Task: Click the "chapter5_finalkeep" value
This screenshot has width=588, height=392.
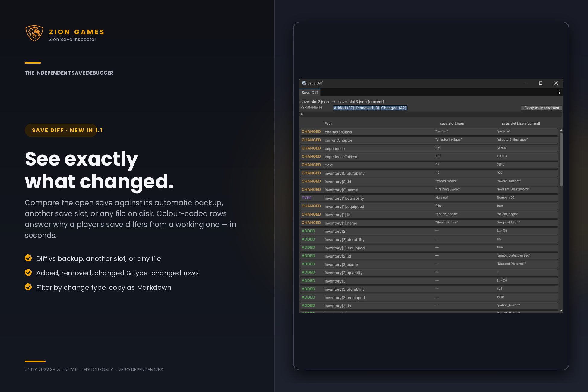Action: tap(512, 140)
